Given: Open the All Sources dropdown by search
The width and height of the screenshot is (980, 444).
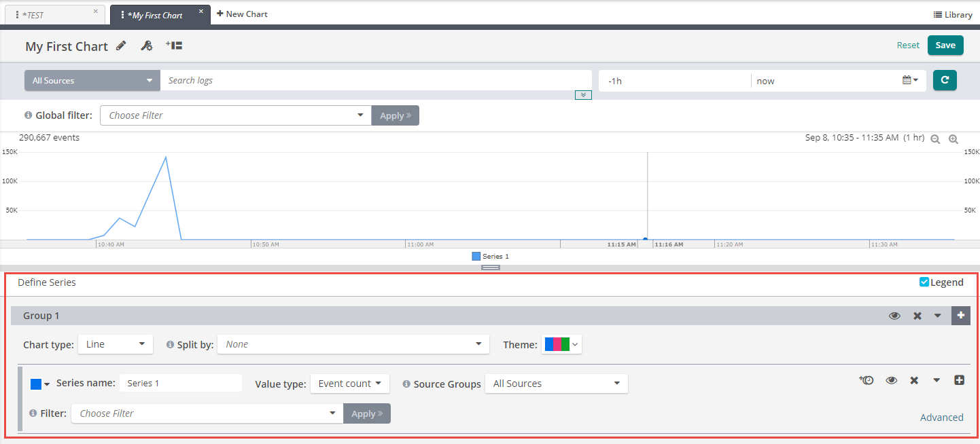Looking at the screenshot, I should tap(92, 80).
